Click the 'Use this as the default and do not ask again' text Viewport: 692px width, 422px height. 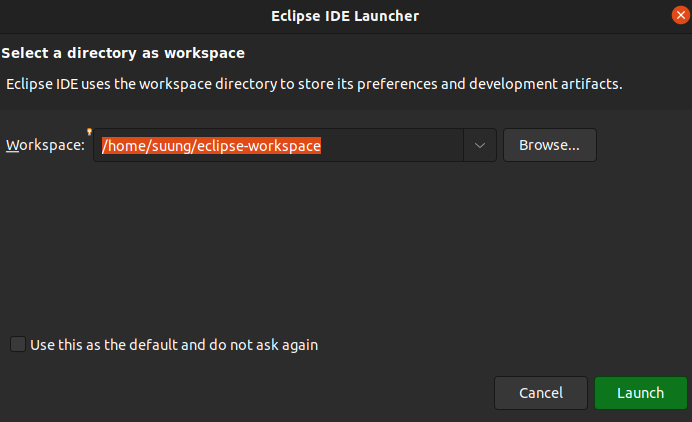[174, 345]
